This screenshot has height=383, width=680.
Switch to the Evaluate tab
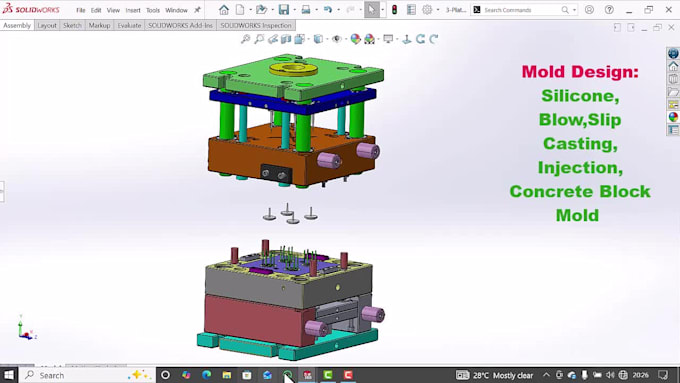[129, 25]
